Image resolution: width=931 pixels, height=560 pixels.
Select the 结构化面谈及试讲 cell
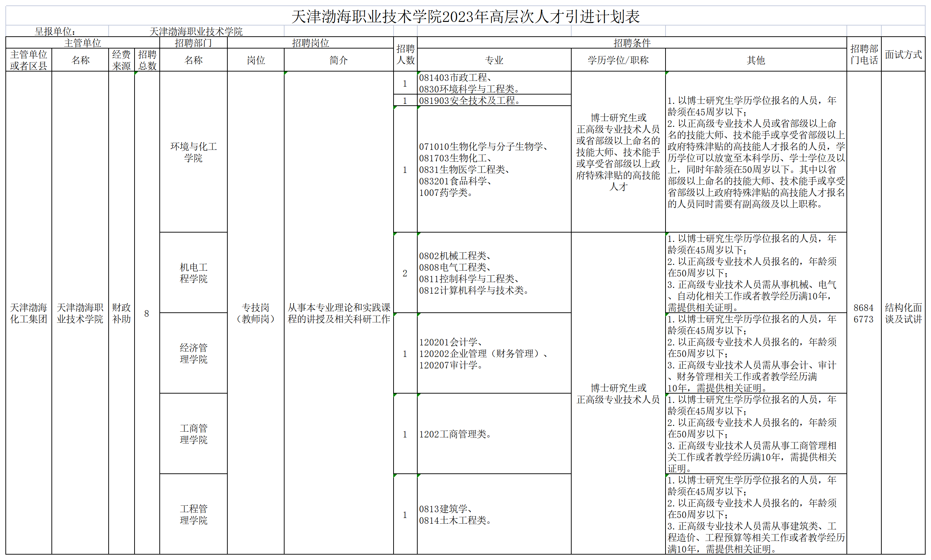pyautogui.click(x=903, y=313)
